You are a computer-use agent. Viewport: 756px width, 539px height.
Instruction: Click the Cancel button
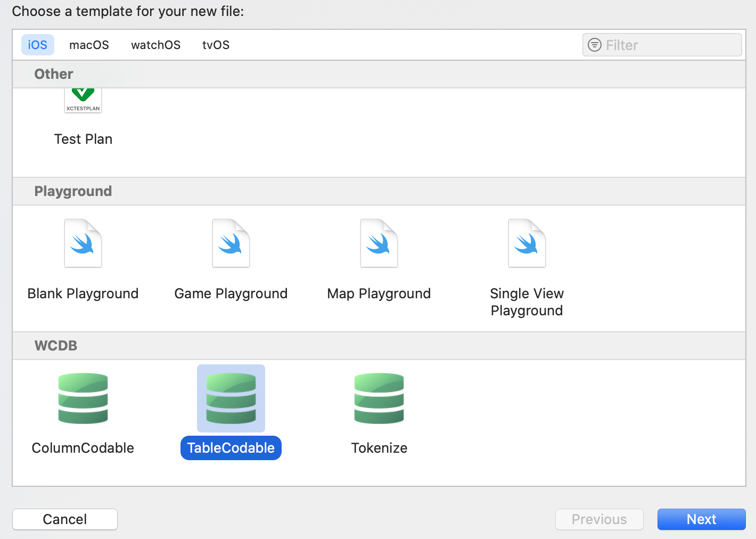[x=65, y=519]
